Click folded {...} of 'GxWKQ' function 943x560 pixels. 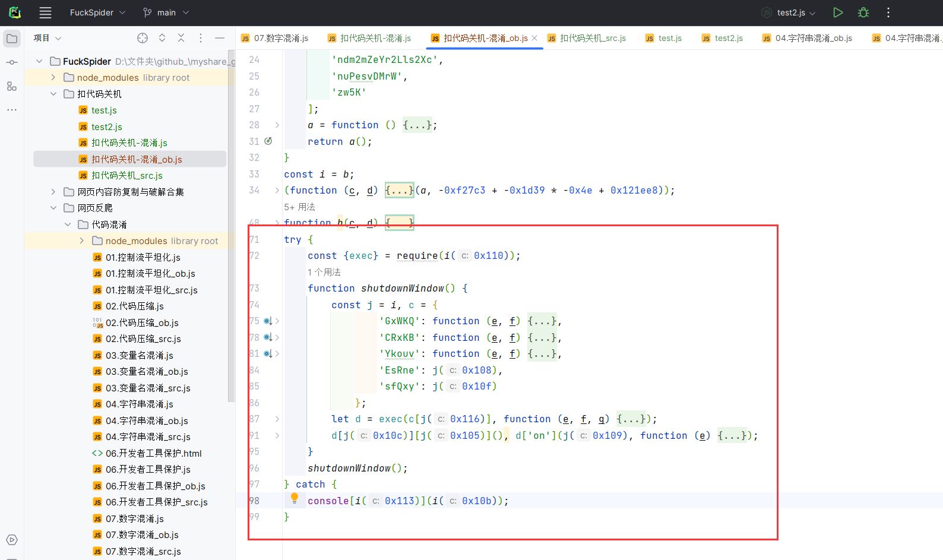(542, 321)
